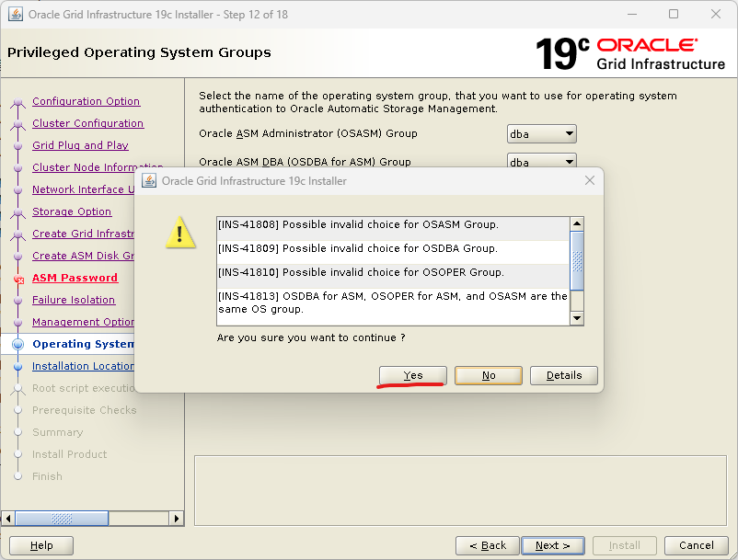Screen dimensions: 738x560
Task: Open installer Help
Action: coord(41,545)
